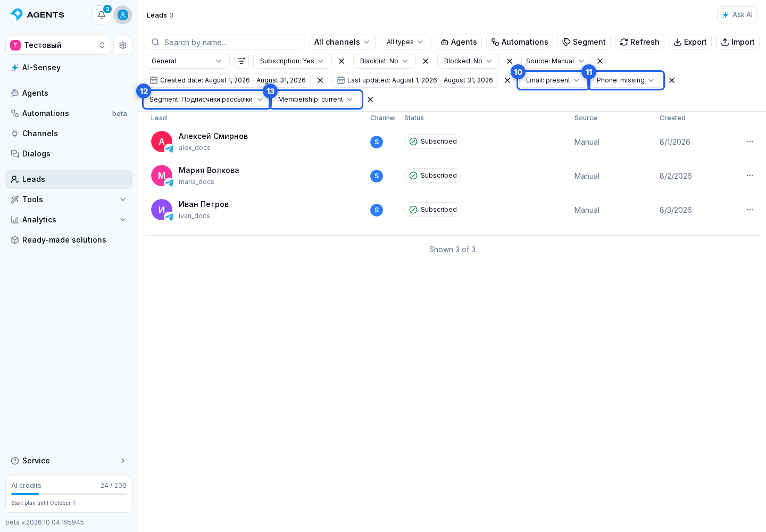Expand the Tools menu section

pyautogui.click(x=69, y=199)
